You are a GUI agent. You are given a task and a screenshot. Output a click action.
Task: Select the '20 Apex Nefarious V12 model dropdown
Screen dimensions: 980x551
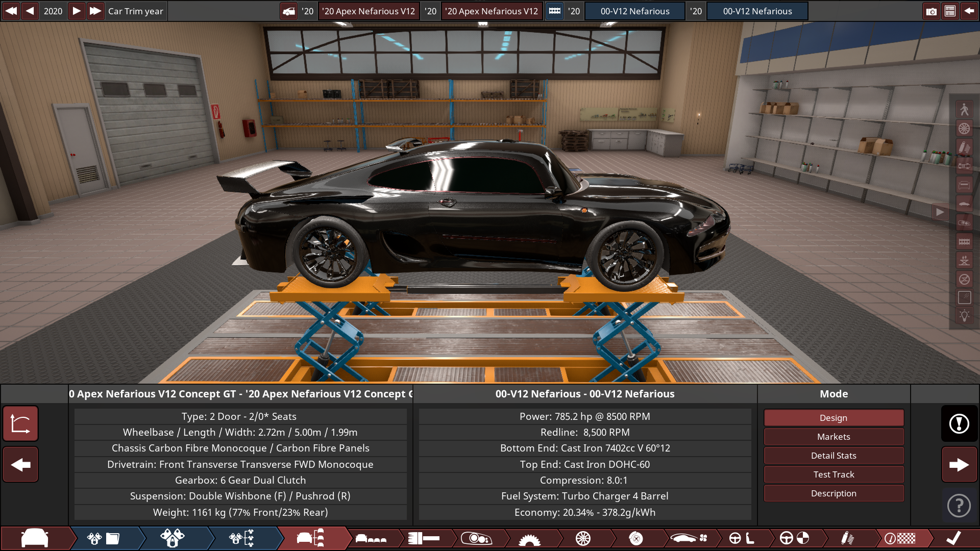click(369, 11)
